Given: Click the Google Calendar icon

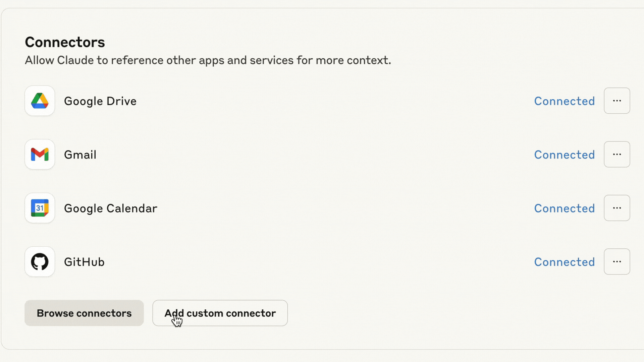Looking at the screenshot, I should (x=40, y=208).
